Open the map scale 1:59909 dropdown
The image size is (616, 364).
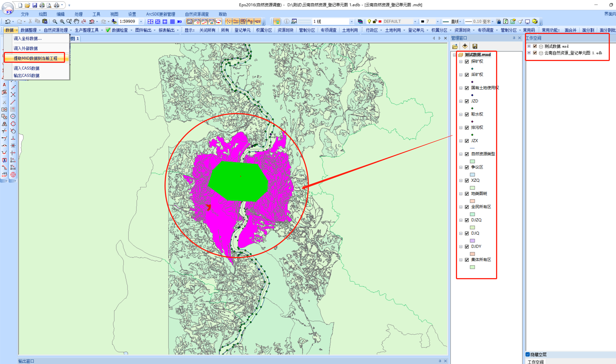coord(141,22)
